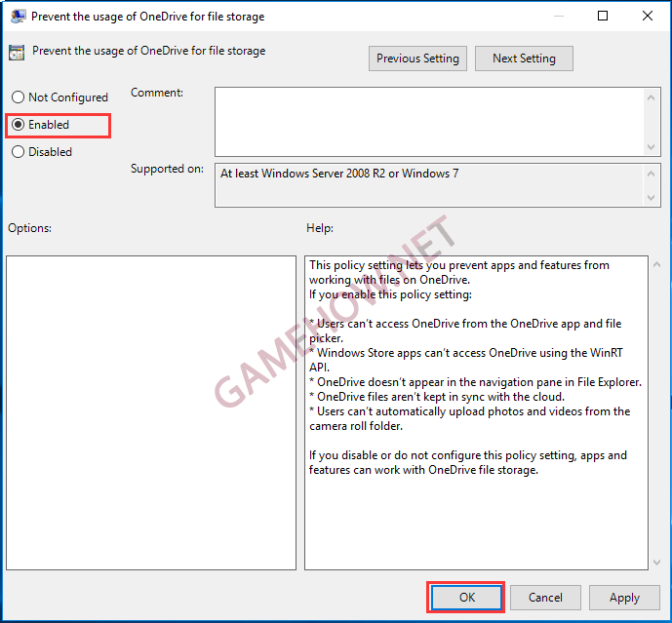Click inside the Comment text box

click(429, 121)
